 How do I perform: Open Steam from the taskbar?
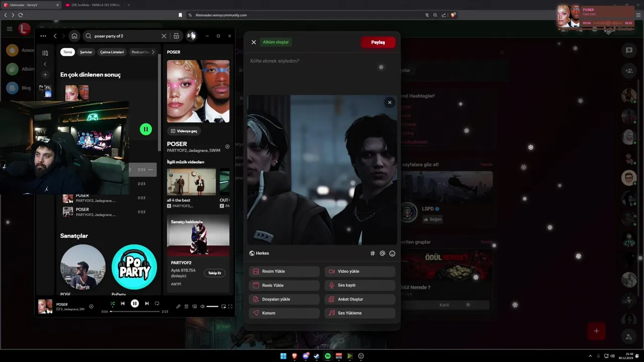tap(316, 356)
